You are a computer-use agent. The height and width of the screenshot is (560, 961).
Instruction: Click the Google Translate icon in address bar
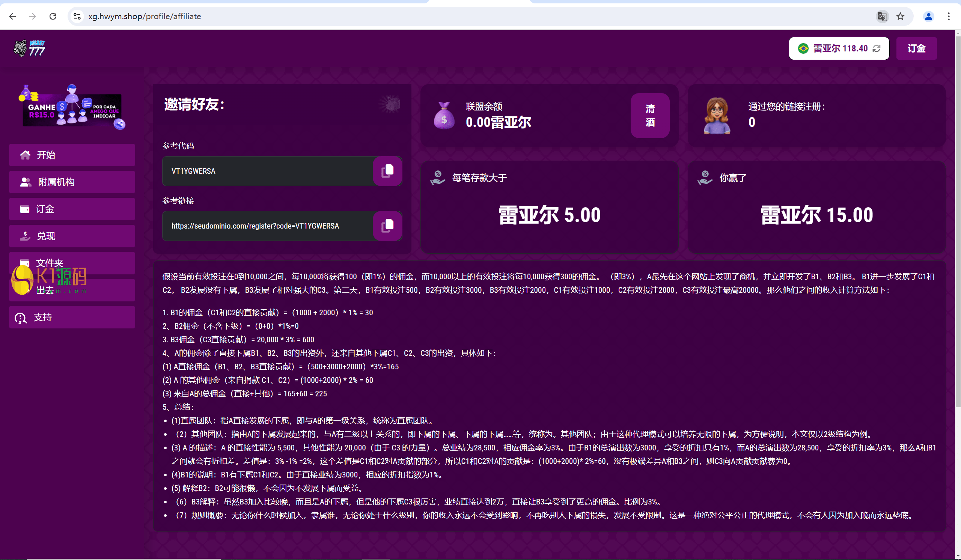[x=882, y=17]
